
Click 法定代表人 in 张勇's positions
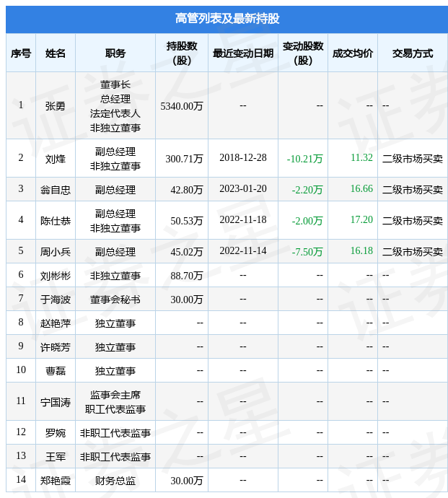tap(115, 113)
